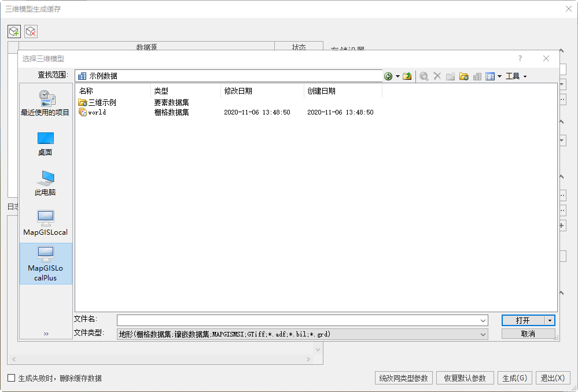Click the add 3D model icon

pyautogui.click(x=14, y=31)
